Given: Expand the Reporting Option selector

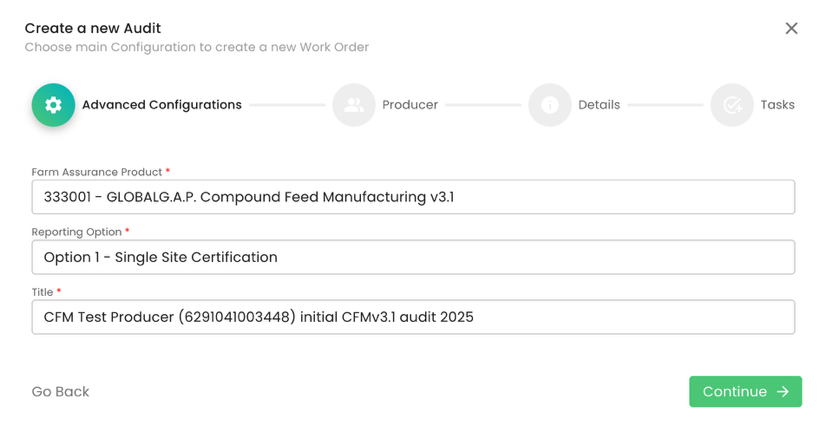Looking at the screenshot, I should (x=413, y=257).
